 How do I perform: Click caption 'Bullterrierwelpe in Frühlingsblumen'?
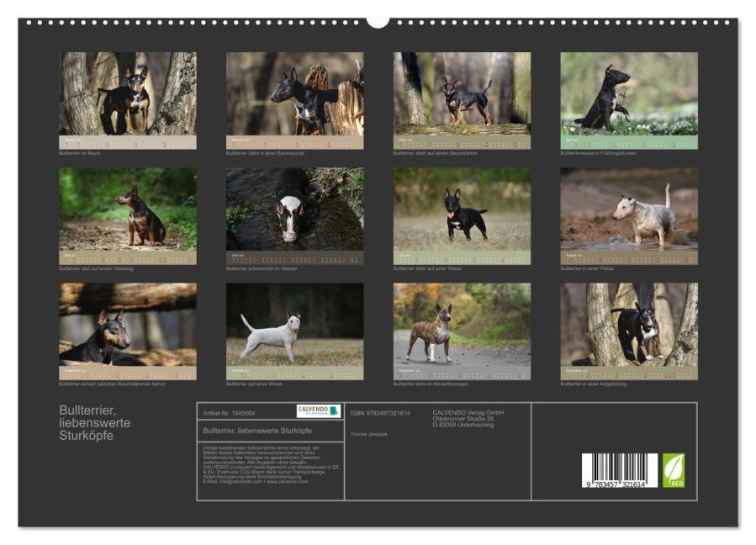[598, 153]
